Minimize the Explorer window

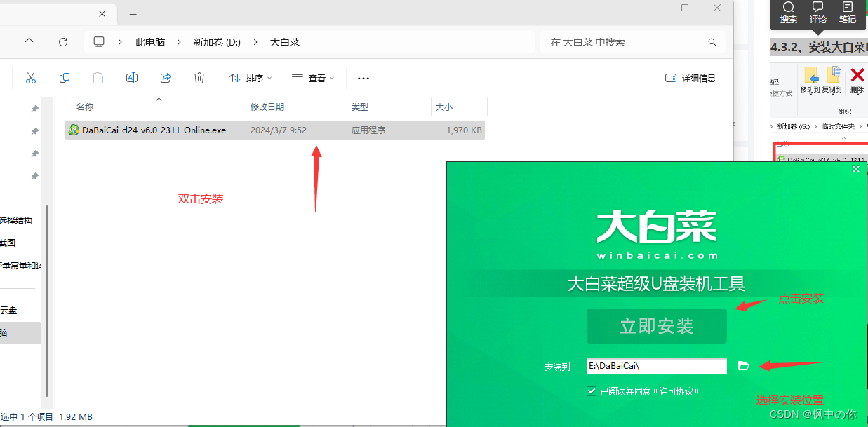[652, 8]
